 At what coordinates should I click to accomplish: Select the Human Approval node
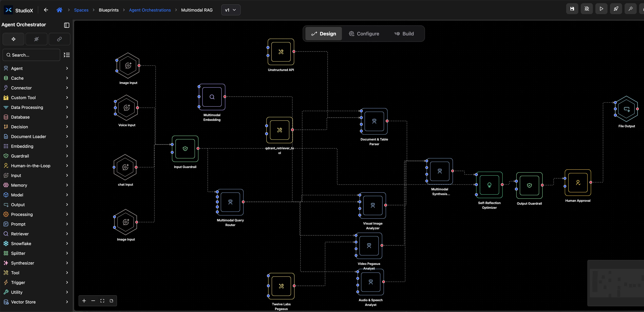578,183
